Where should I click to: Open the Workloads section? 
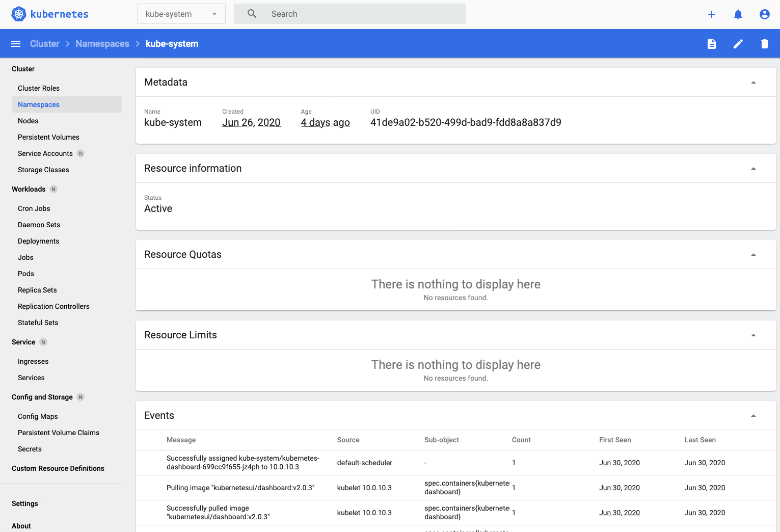[x=29, y=189]
